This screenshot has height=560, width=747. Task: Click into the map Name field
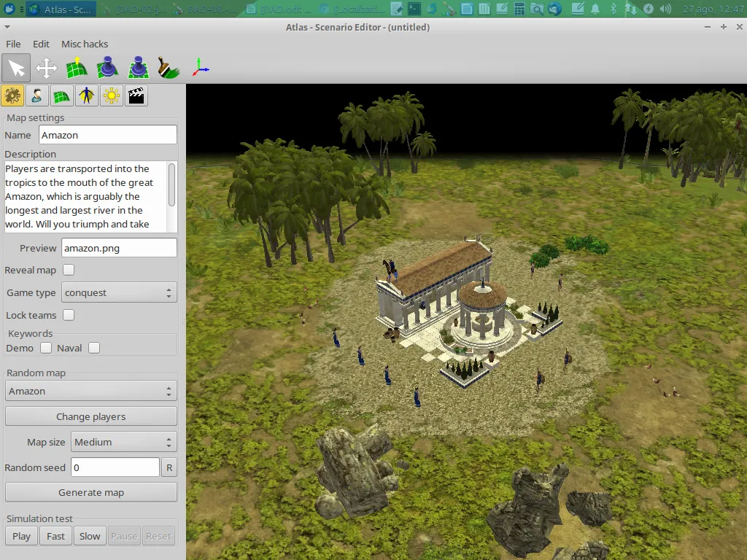[x=108, y=135]
